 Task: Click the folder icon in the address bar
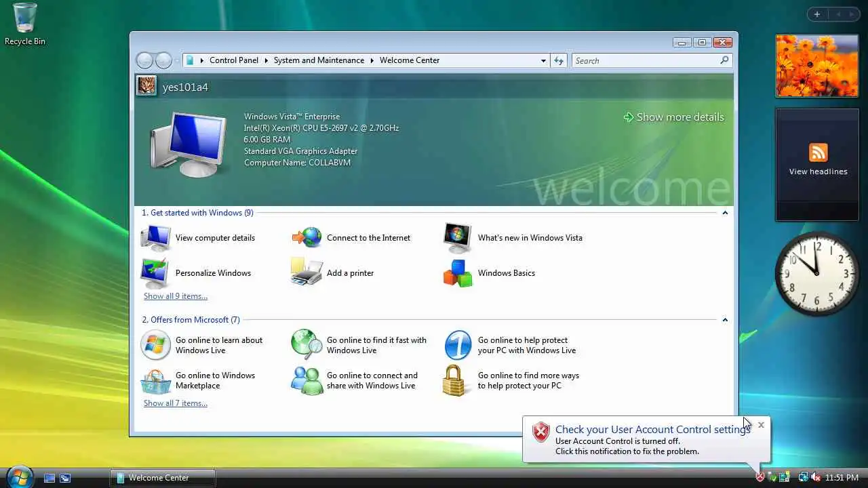pyautogui.click(x=190, y=60)
